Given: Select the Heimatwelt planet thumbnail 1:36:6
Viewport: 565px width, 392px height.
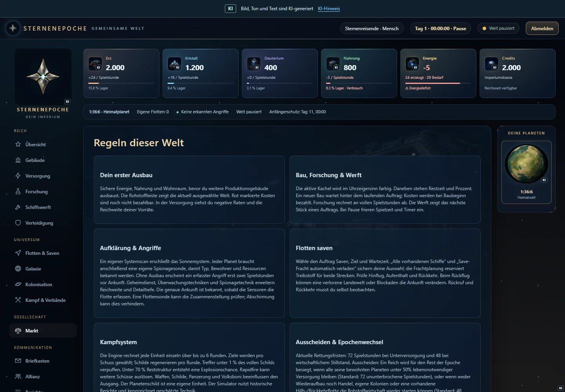Looking at the screenshot, I should [526, 172].
